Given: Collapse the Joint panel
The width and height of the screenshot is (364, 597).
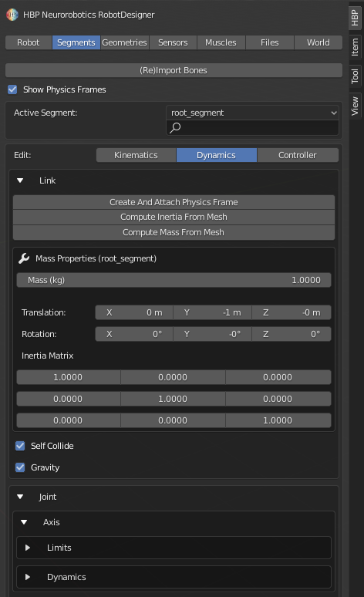Looking at the screenshot, I should point(20,497).
